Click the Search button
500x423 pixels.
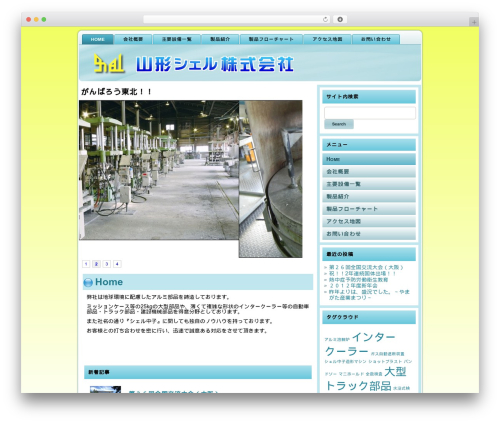coord(339,124)
